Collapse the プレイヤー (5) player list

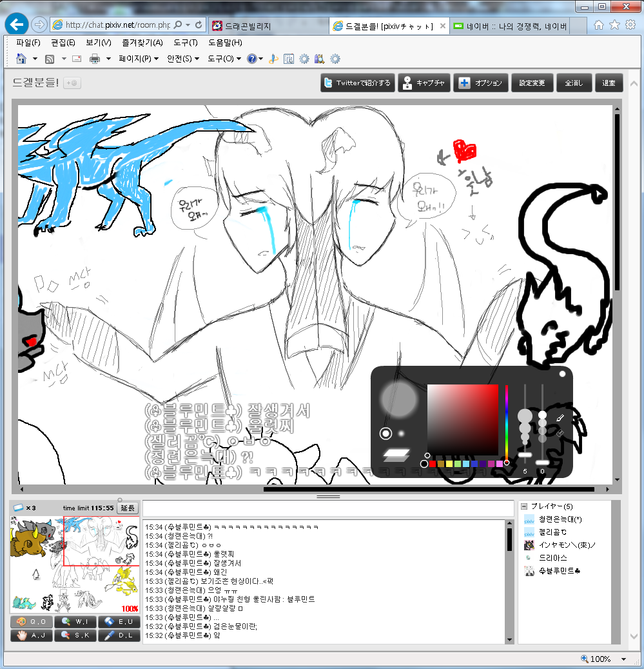tap(524, 506)
